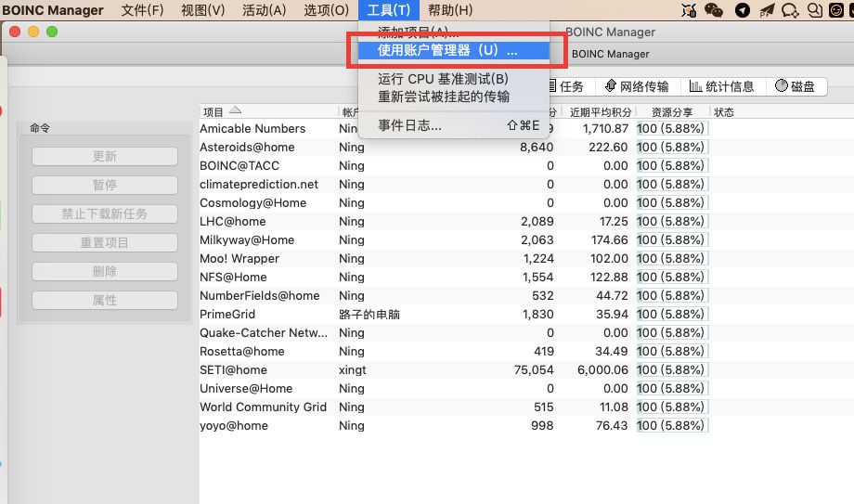Screen dimensions: 854x504
Task: Select the SETI@home project name
Action: click(x=233, y=370)
